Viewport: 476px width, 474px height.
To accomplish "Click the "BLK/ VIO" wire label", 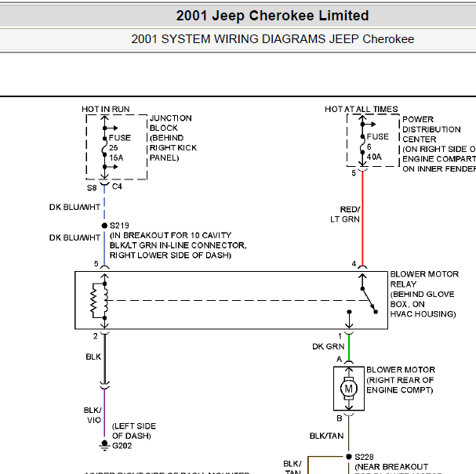I will click(x=93, y=415).
